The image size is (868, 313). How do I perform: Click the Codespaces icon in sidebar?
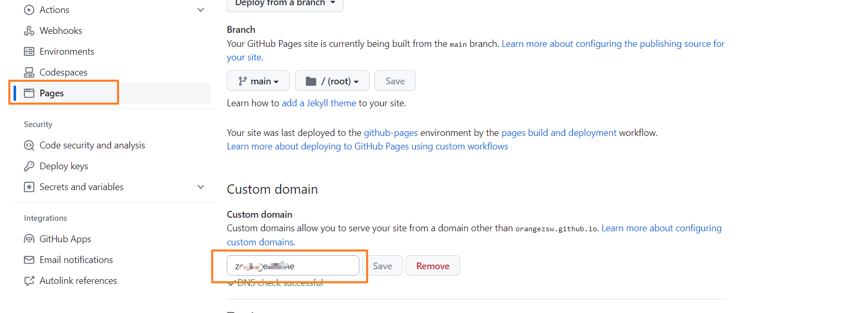pos(29,72)
